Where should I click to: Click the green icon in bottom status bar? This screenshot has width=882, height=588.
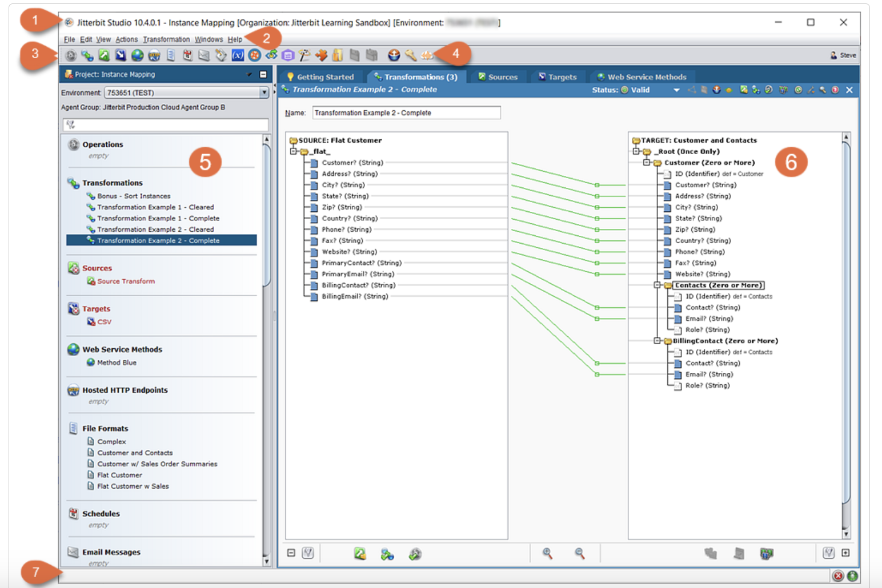[x=852, y=576]
